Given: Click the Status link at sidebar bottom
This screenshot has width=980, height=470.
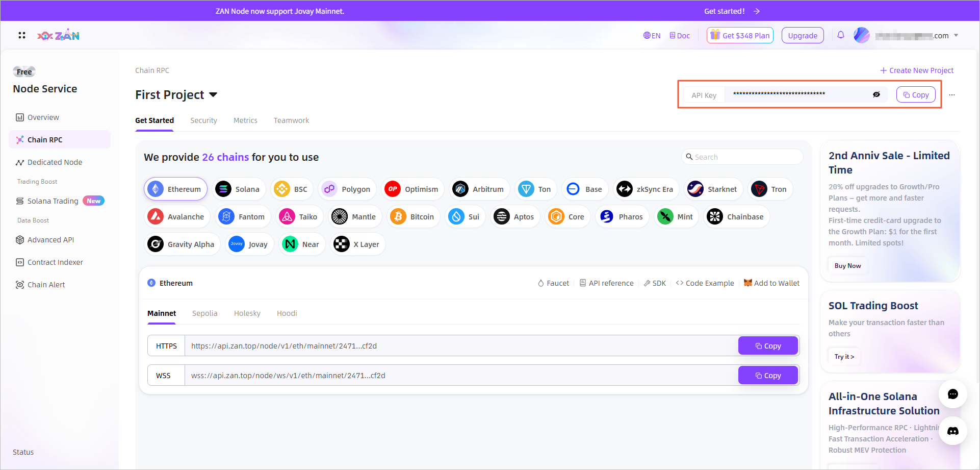Looking at the screenshot, I should [x=23, y=452].
